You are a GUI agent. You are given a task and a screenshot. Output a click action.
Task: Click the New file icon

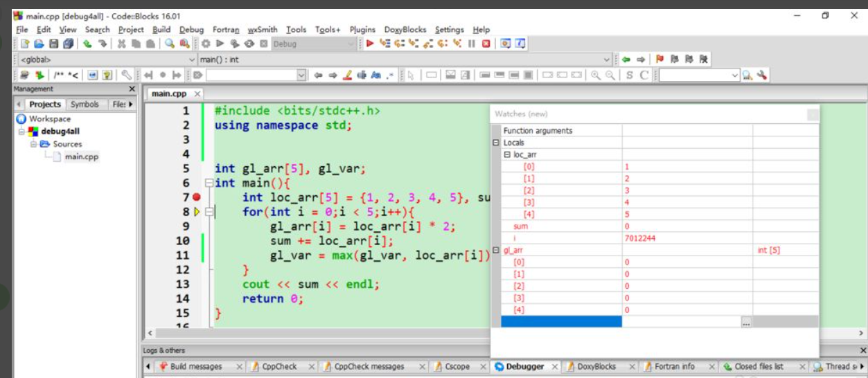point(25,44)
